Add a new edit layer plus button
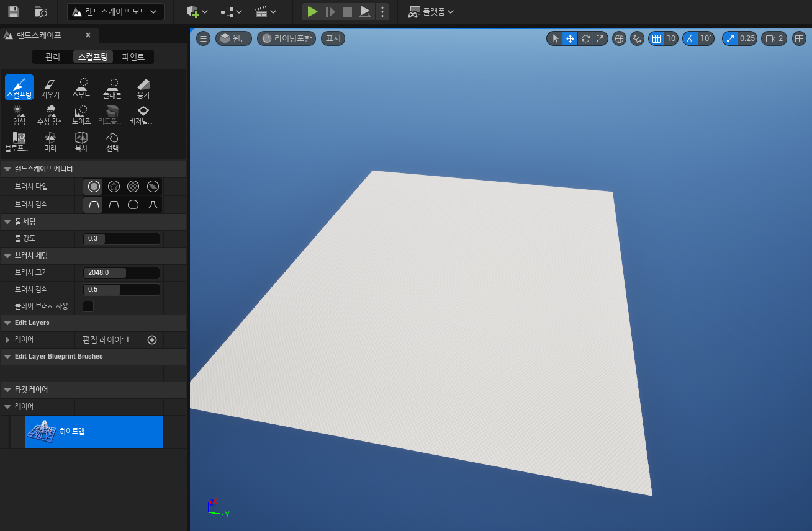Viewport: 812px width, 531px height. pos(152,339)
